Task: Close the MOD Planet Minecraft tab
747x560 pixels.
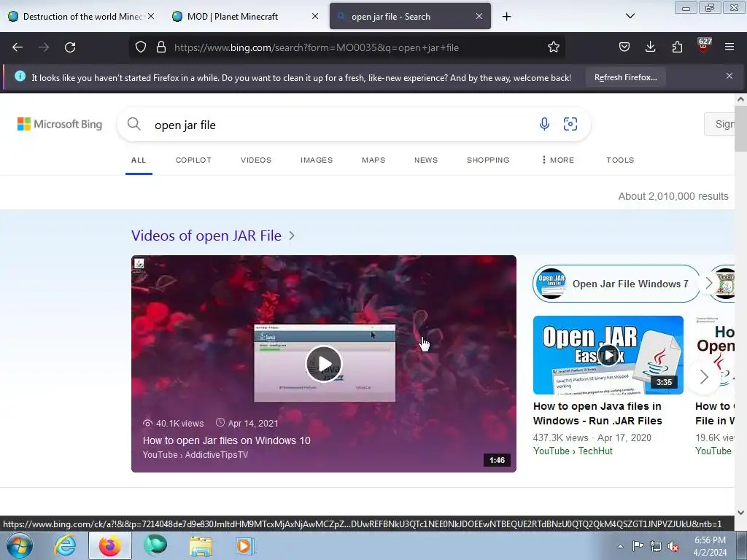Action: pos(315,16)
